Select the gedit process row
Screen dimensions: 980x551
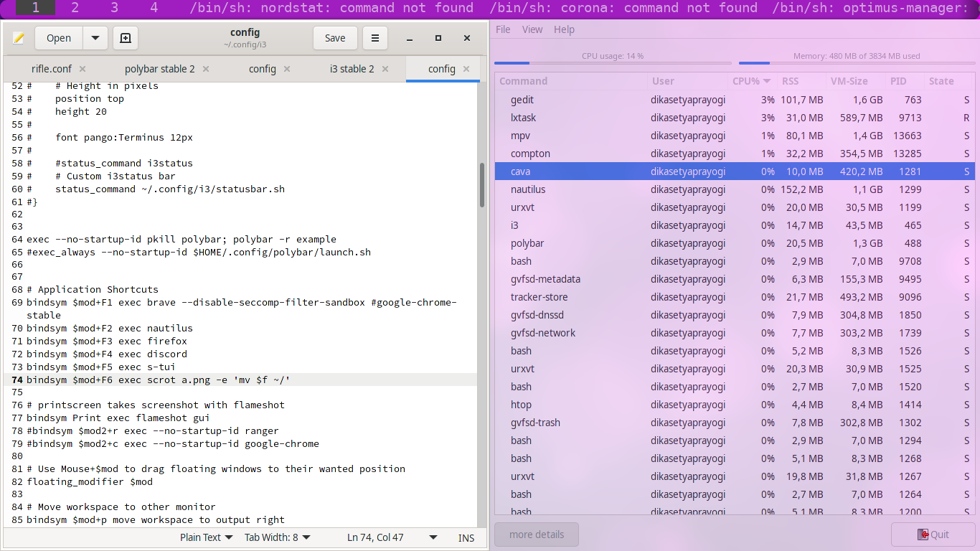735,100
